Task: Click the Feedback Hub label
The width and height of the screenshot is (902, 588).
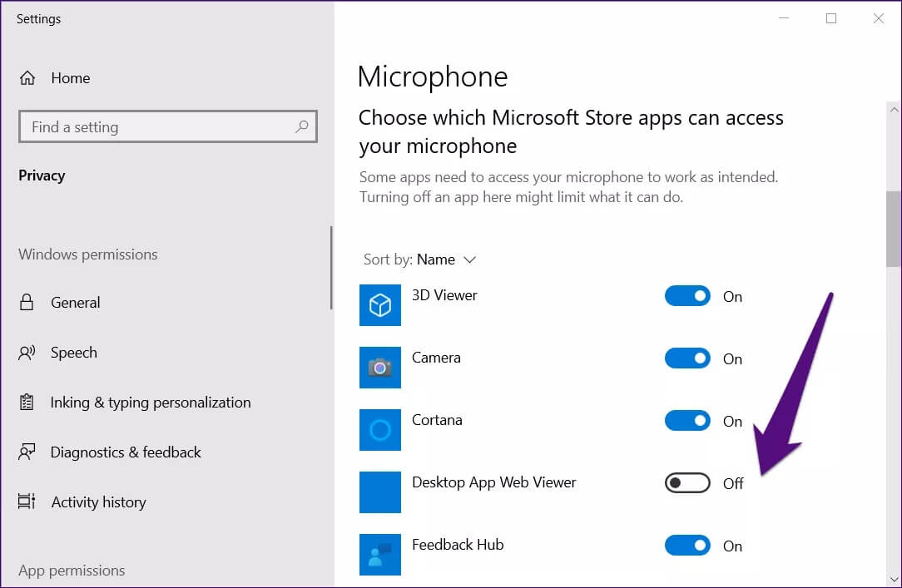Action: (x=458, y=544)
